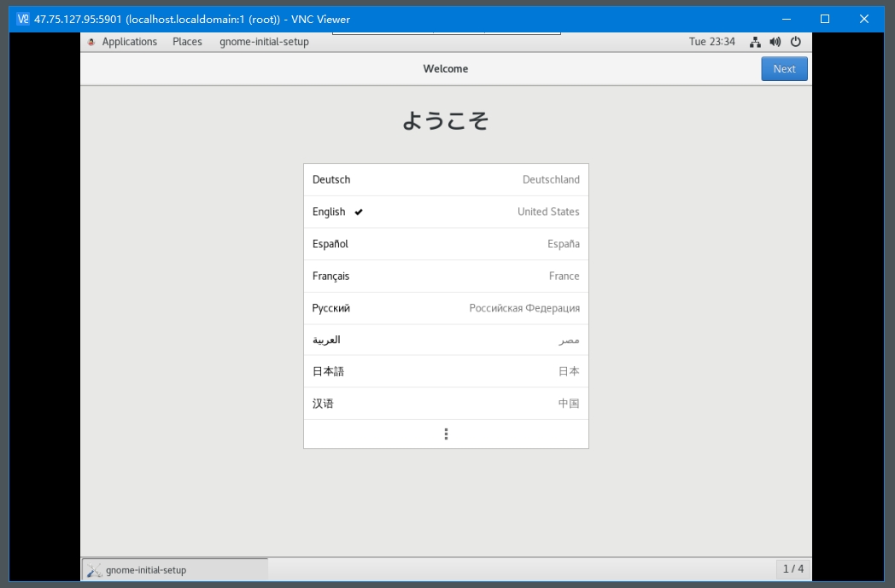Viewport: 895px width, 588px height.
Task: Open the power menu icon
Action: pos(796,42)
